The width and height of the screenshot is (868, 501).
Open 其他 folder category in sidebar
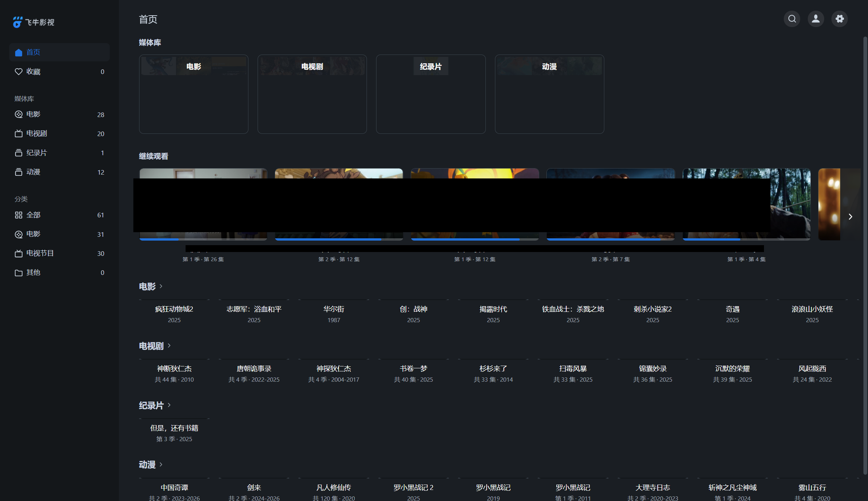[18, 273]
